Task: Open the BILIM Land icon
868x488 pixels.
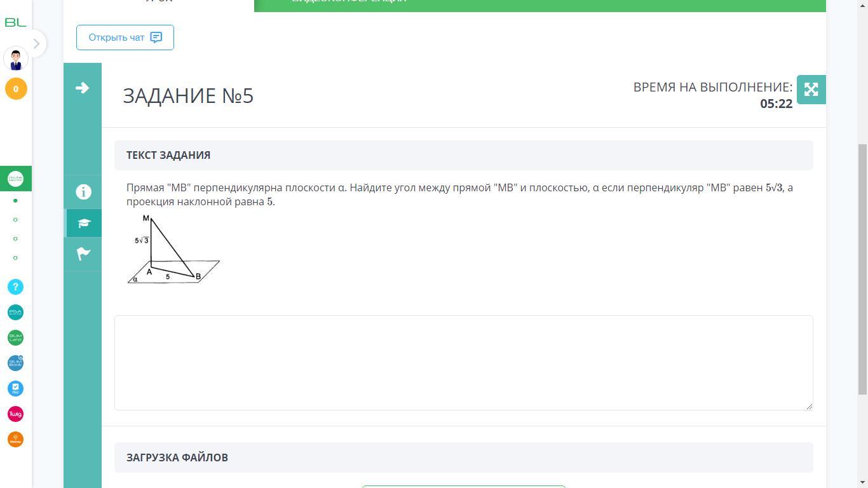Action: 15,338
